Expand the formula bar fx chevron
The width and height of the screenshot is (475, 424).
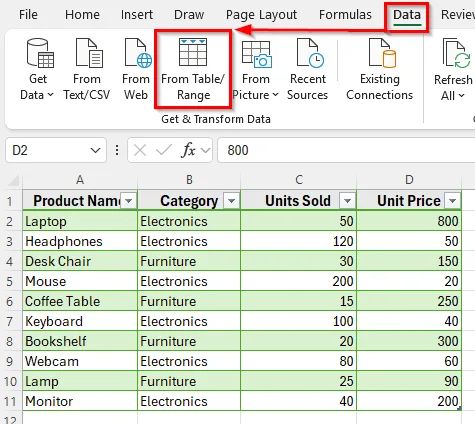[205, 150]
